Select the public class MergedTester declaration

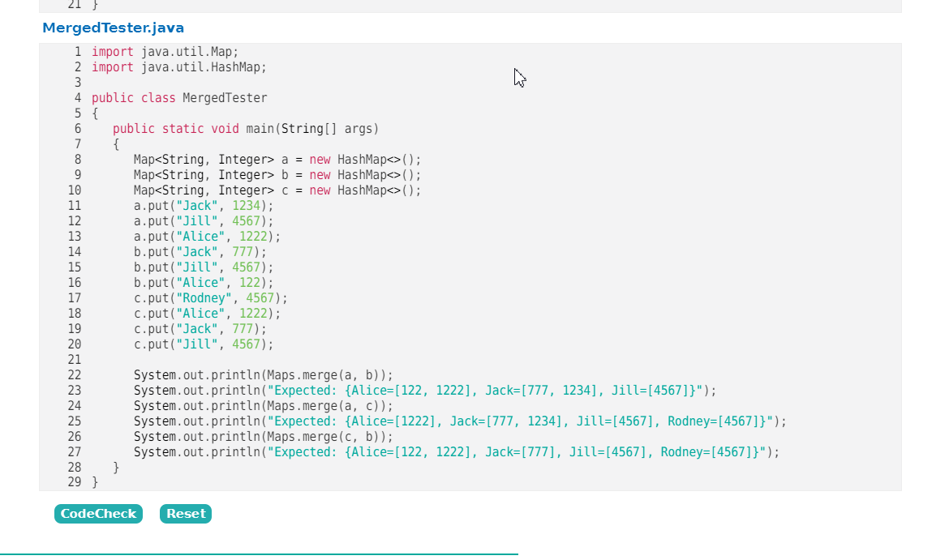point(180,97)
